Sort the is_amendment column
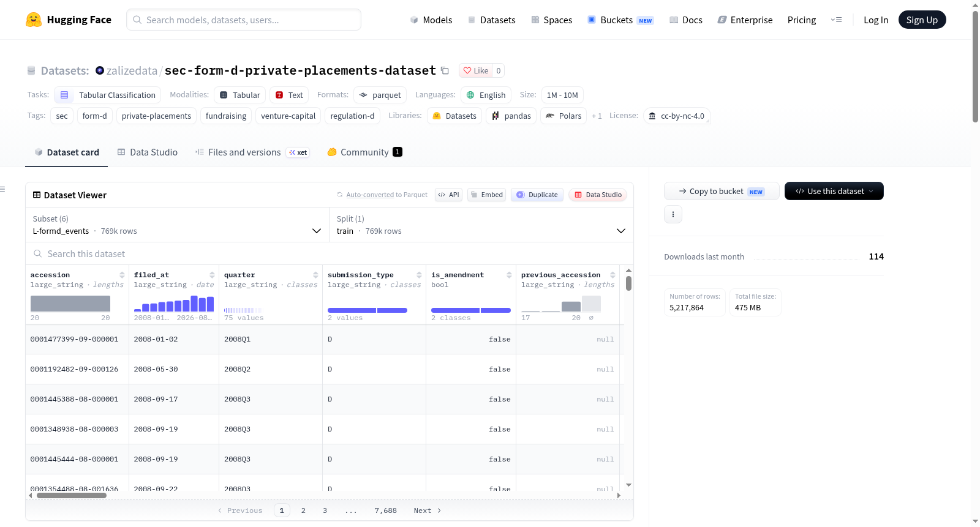 pos(509,275)
